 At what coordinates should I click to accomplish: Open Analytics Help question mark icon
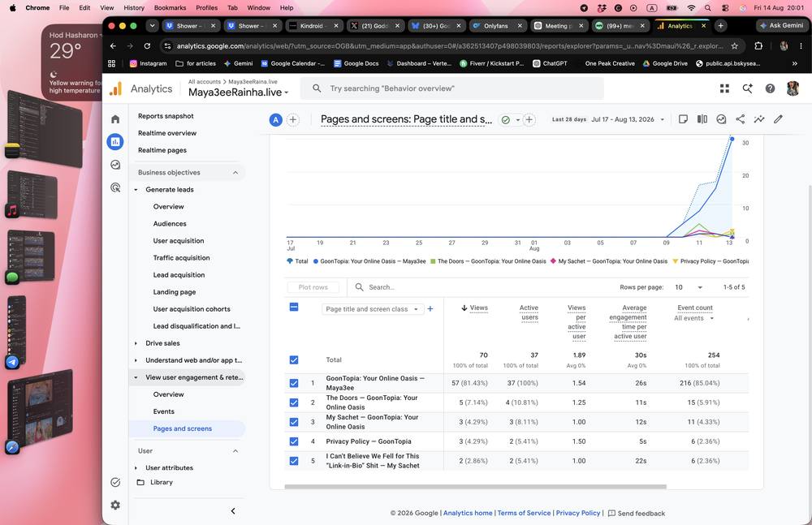pyautogui.click(x=770, y=88)
